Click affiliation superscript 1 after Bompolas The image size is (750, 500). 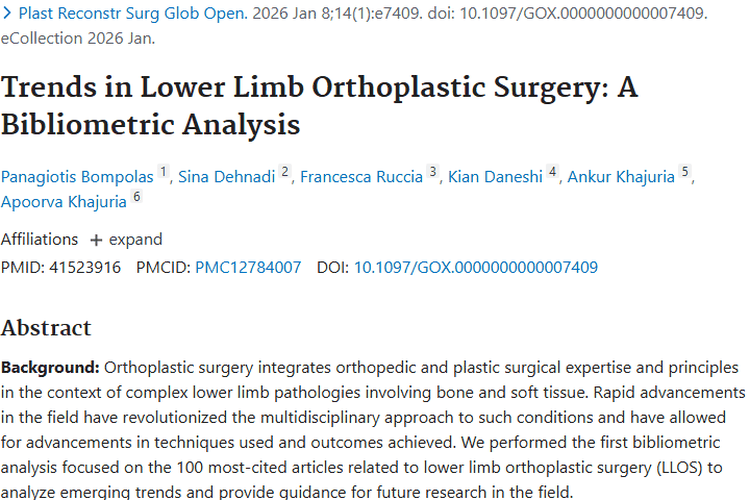[x=164, y=172]
